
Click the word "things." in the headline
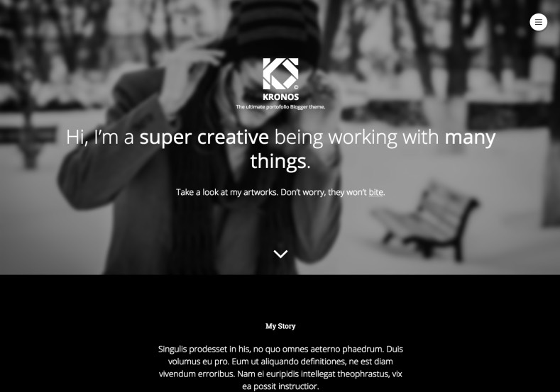tap(280, 161)
